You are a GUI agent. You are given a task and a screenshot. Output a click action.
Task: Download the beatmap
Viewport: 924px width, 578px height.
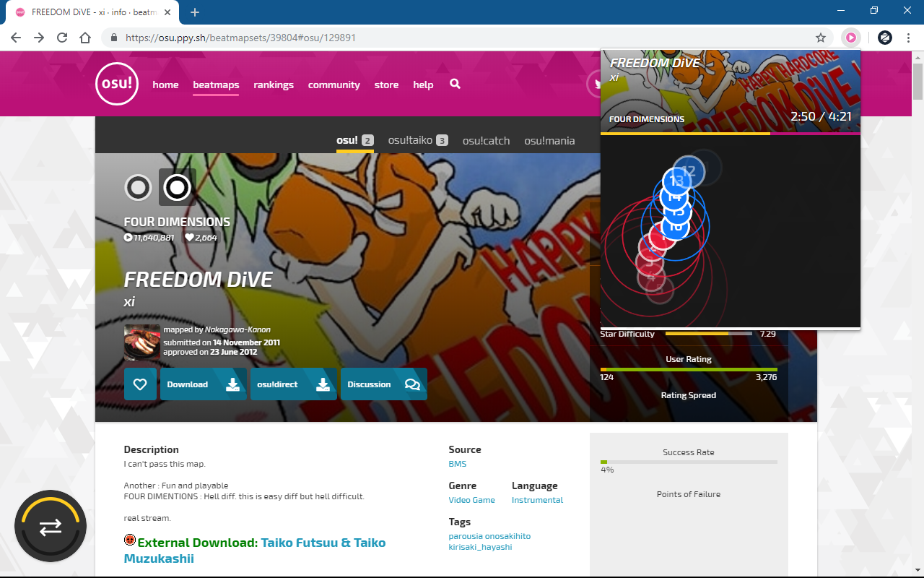(x=204, y=384)
